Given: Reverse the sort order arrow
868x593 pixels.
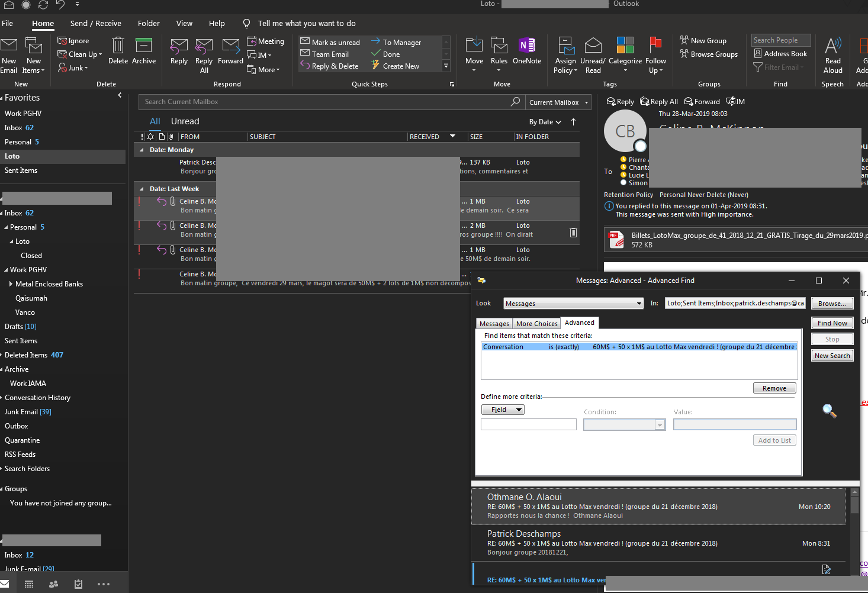Looking at the screenshot, I should pos(573,122).
